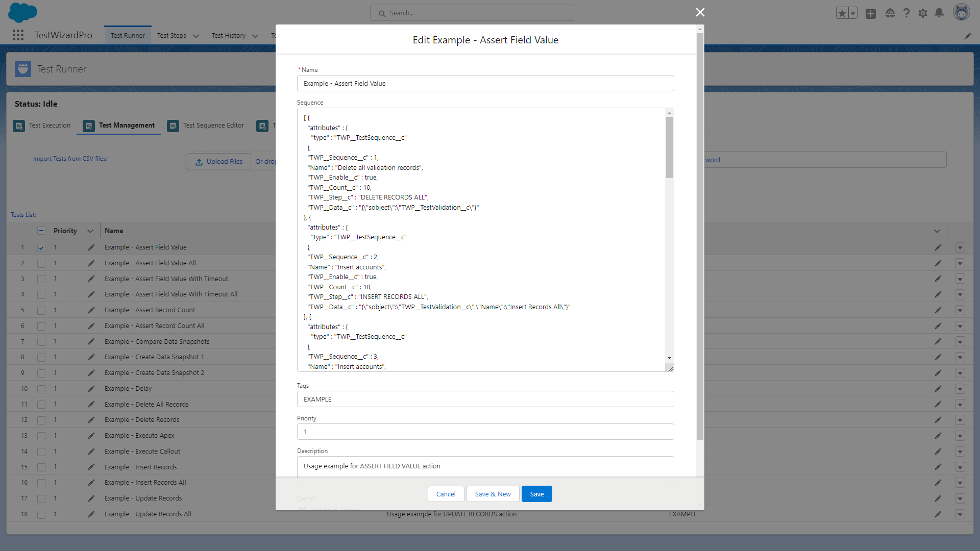The image size is (980, 551).
Task: Open the App Launcher waffle icon
Action: pyautogui.click(x=18, y=35)
